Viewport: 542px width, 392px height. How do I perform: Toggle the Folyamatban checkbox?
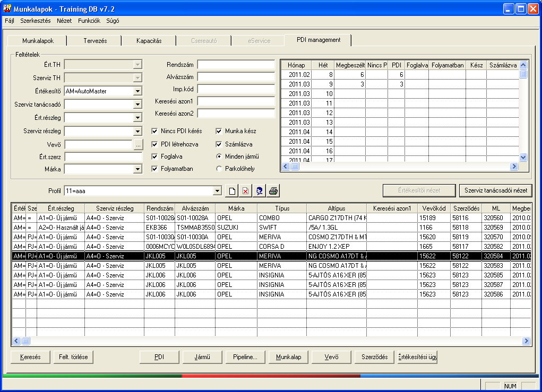coord(154,169)
